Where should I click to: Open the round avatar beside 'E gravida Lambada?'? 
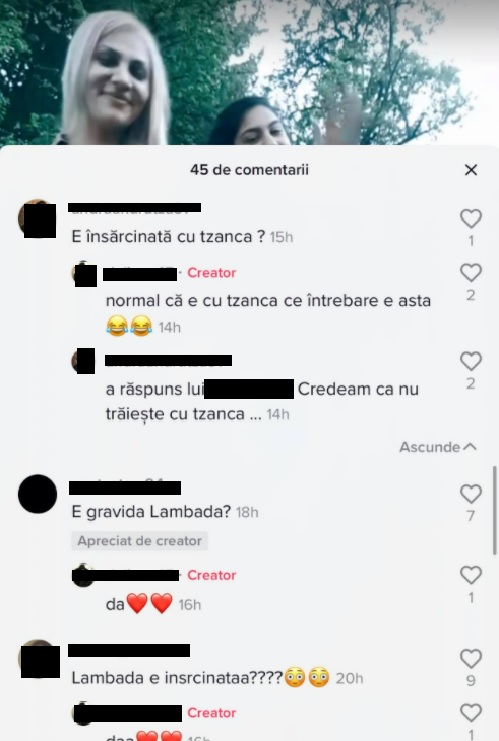coord(37,494)
